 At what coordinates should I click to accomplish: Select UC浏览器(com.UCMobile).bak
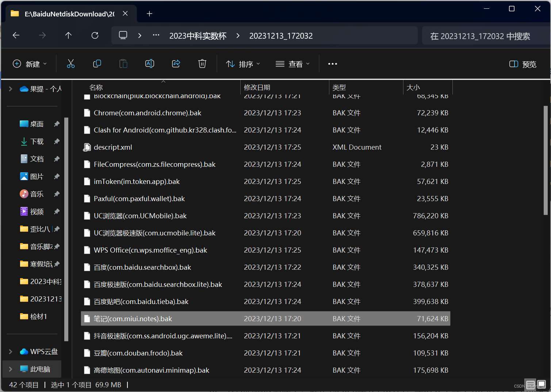tap(265, 216)
